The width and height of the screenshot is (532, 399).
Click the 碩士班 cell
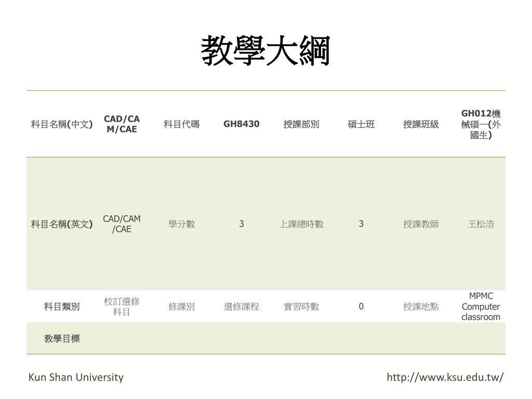(361, 124)
